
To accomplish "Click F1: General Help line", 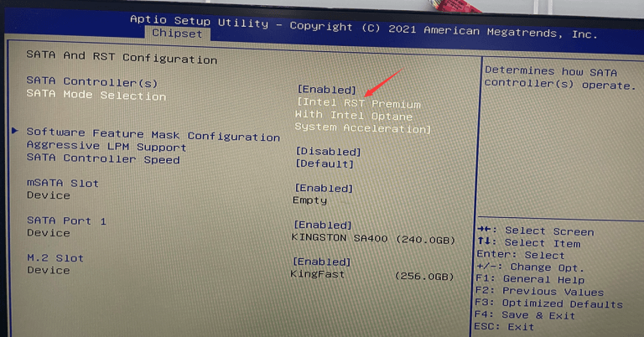I will pyautogui.click(x=530, y=279).
